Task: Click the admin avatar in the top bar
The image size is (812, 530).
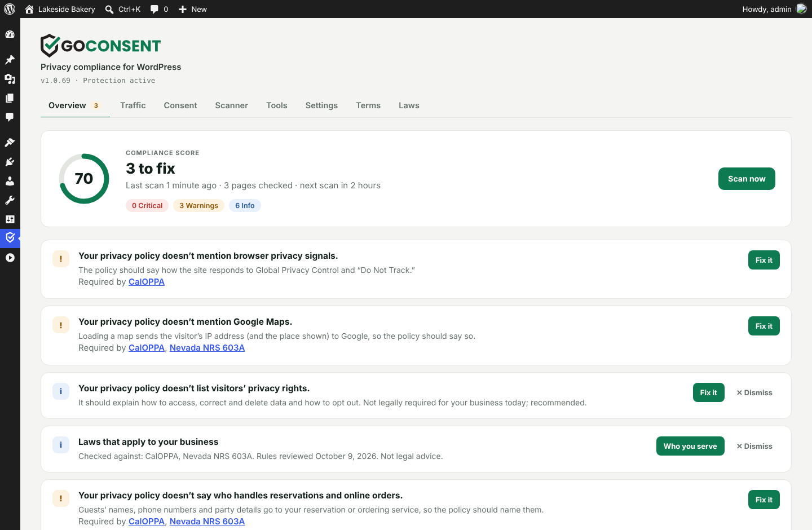Action: point(801,9)
